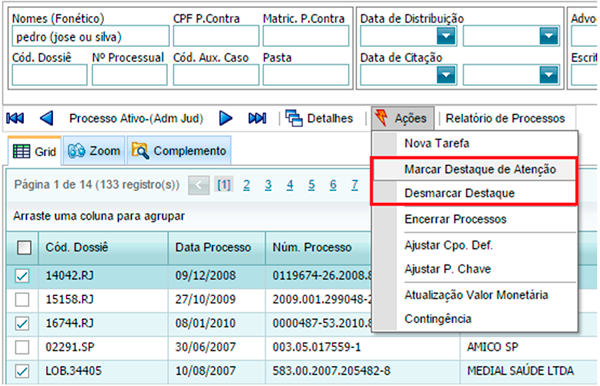The width and height of the screenshot is (600, 386).
Task: Choose Atualização Valor Monetária
Action: coord(474,295)
